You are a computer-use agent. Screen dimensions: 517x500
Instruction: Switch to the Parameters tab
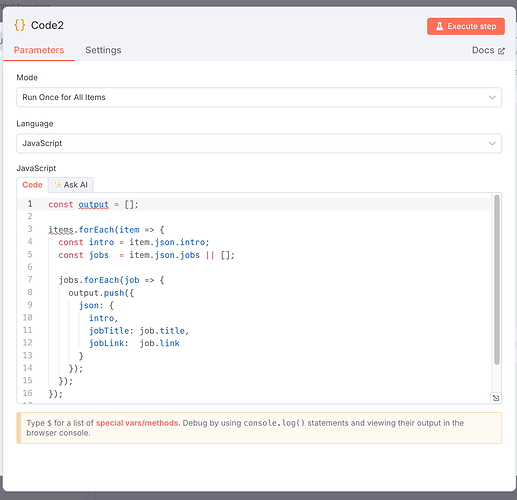(39, 50)
